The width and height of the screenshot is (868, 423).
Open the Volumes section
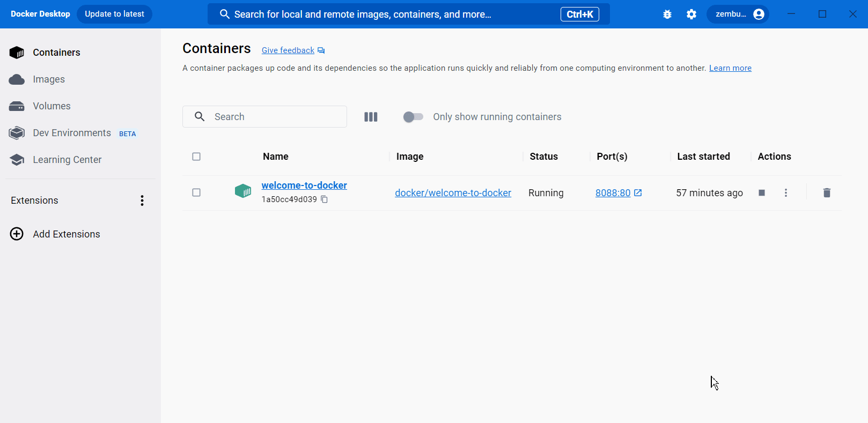pos(52,106)
